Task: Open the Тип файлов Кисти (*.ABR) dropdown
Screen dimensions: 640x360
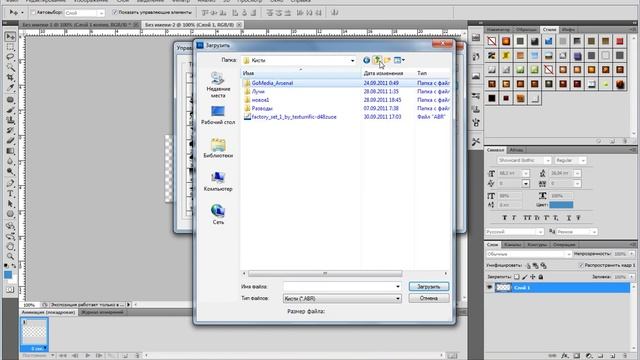Action: pyautogui.click(x=398, y=299)
